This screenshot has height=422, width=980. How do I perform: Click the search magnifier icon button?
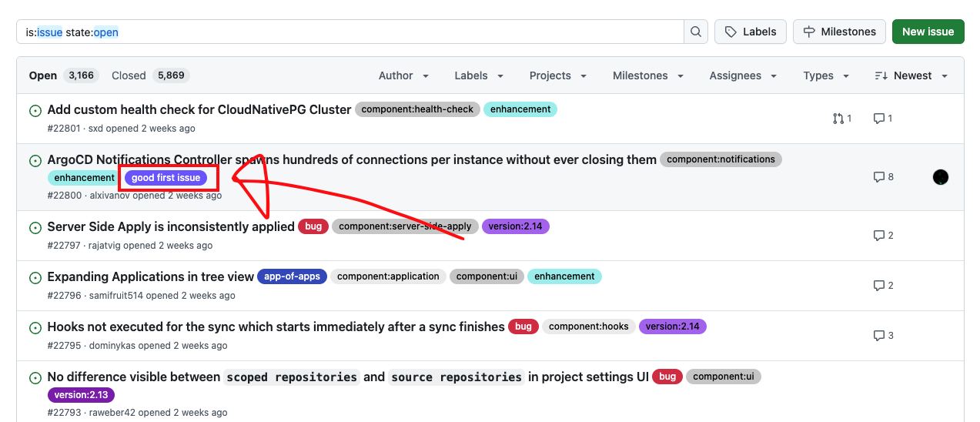click(696, 32)
